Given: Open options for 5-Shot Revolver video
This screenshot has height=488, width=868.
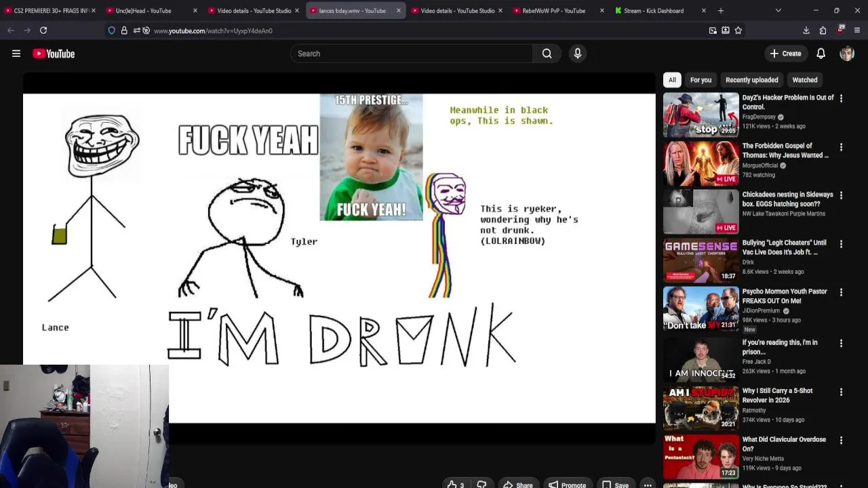Looking at the screenshot, I should pos(841,392).
